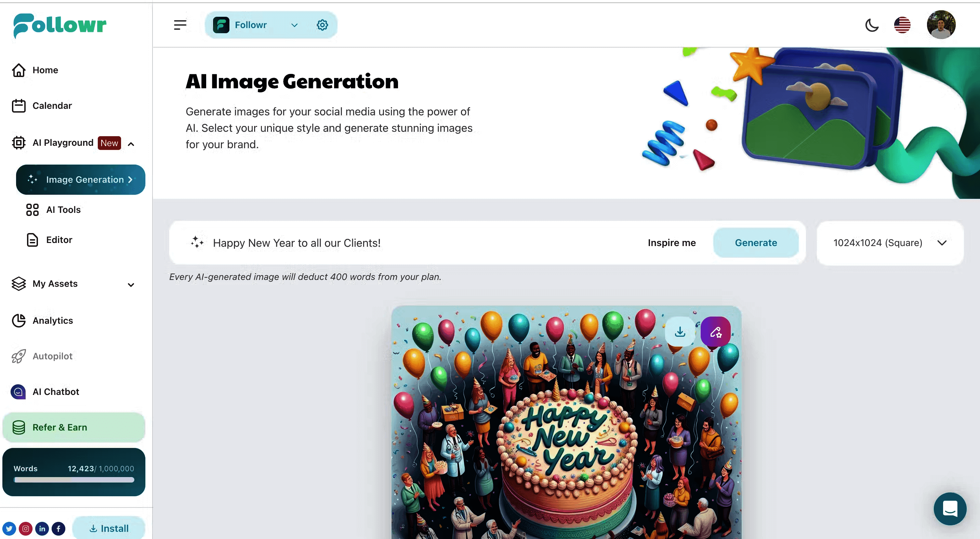Expand the Followr workspace dropdown
Viewport: 980px width, 539px height.
(294, 25)
